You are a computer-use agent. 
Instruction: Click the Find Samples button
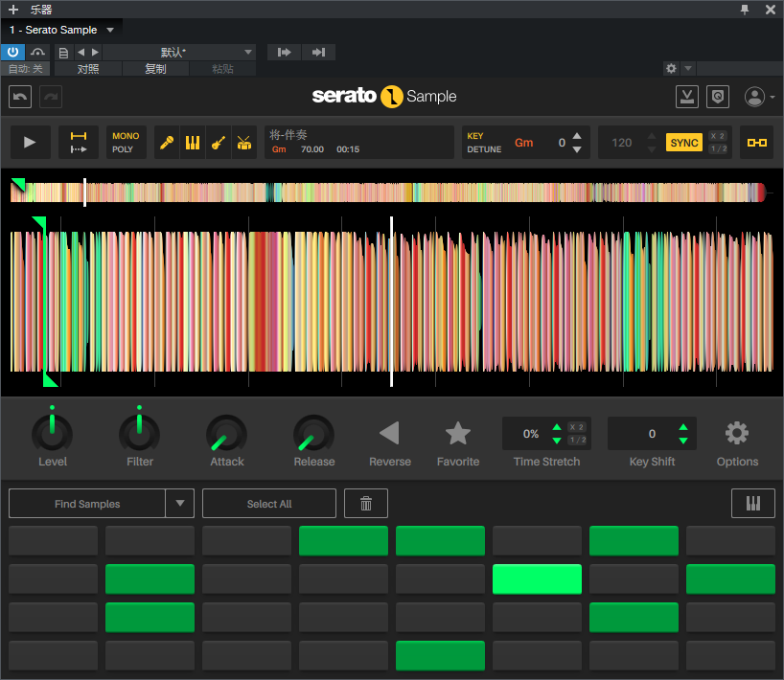87,503
